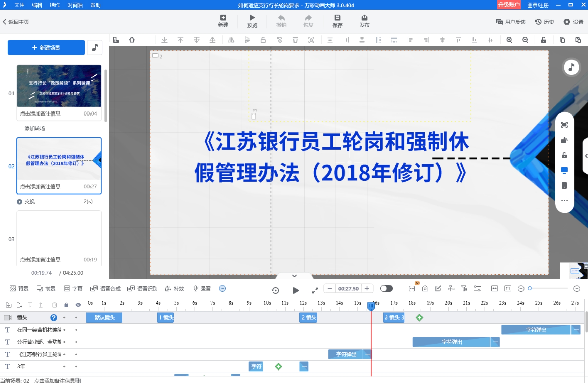This screenshot has width=588, height=383.
Task: Increase scene duration with plus button
Action: pyautogui.click(x=367, y=289)
